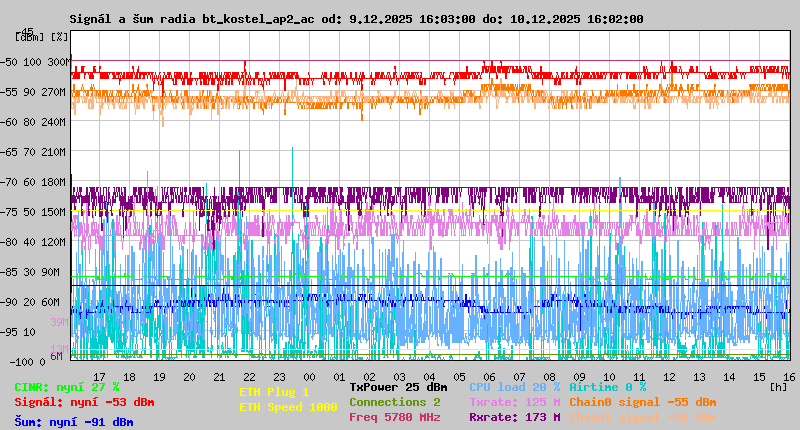Click the 17 hour mark on time axis
Screen dimensions: 800x430
(99, 376)
